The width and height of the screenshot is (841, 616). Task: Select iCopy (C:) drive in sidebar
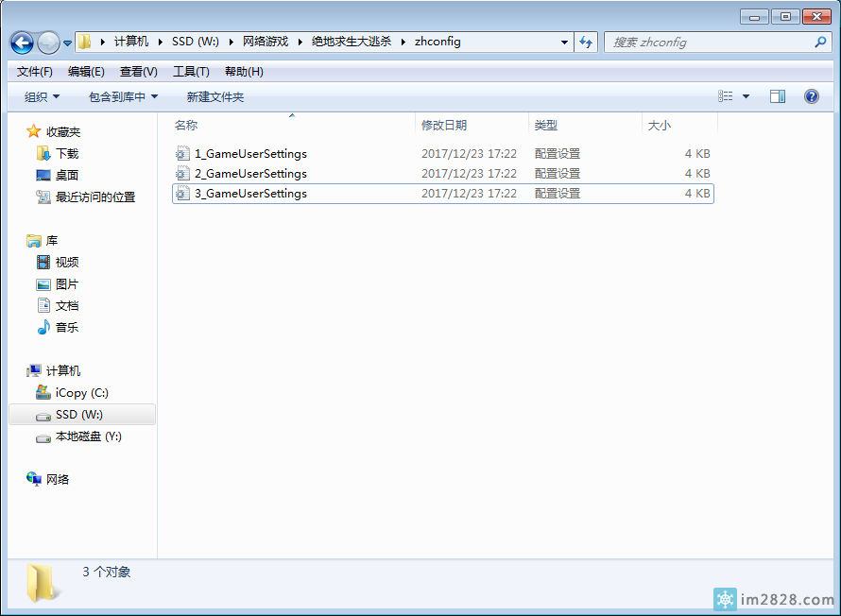coord(81,393)
